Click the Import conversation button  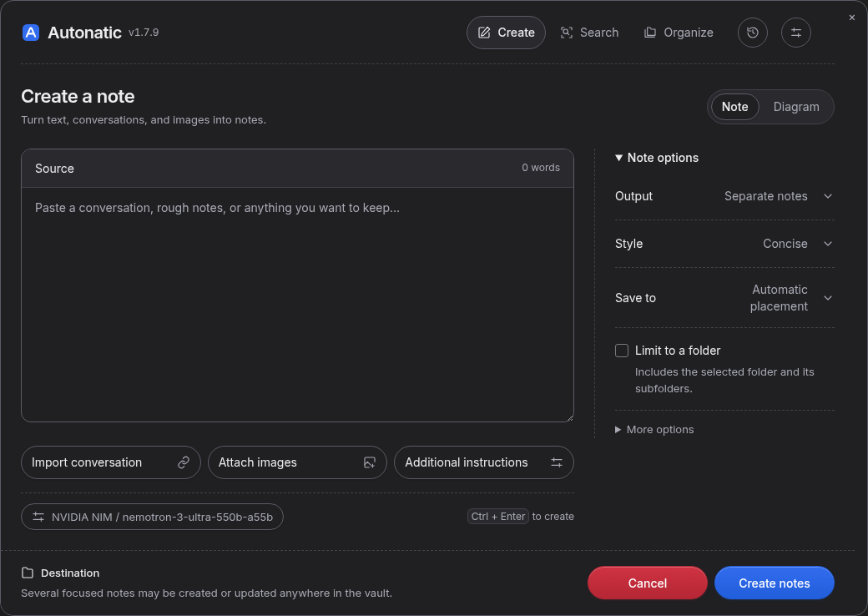pyautogui.click(x=111, y=462)
